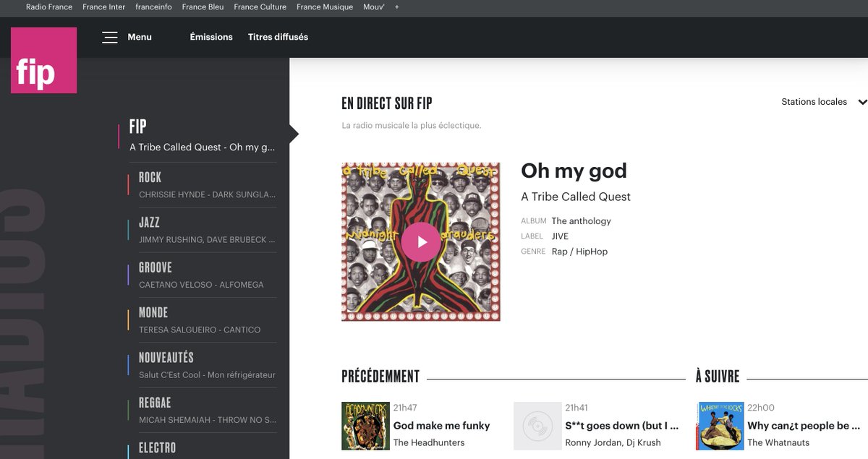Click the genre Rap / HipHop
Screen dimensions: 868x459
(x=579, y=252)
